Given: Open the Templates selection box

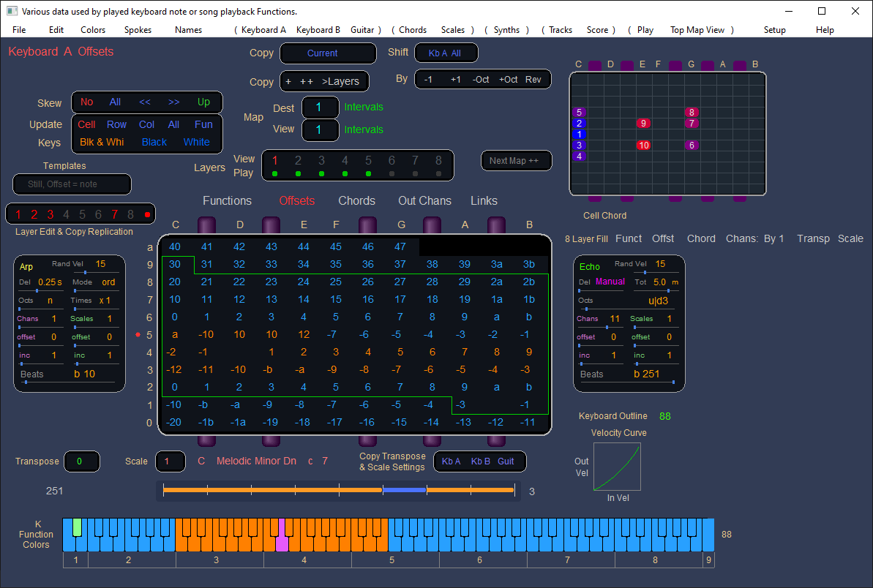Looking at the screenshot, I should [x=72, y=184].
